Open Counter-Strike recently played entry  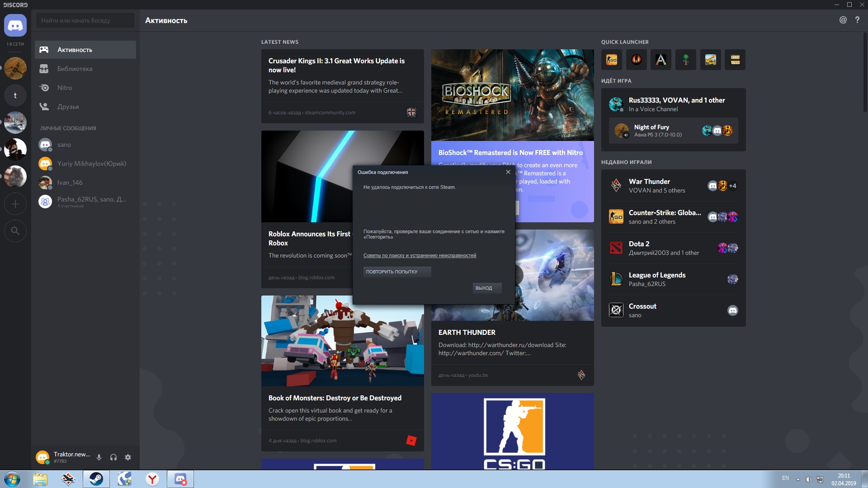674,217
